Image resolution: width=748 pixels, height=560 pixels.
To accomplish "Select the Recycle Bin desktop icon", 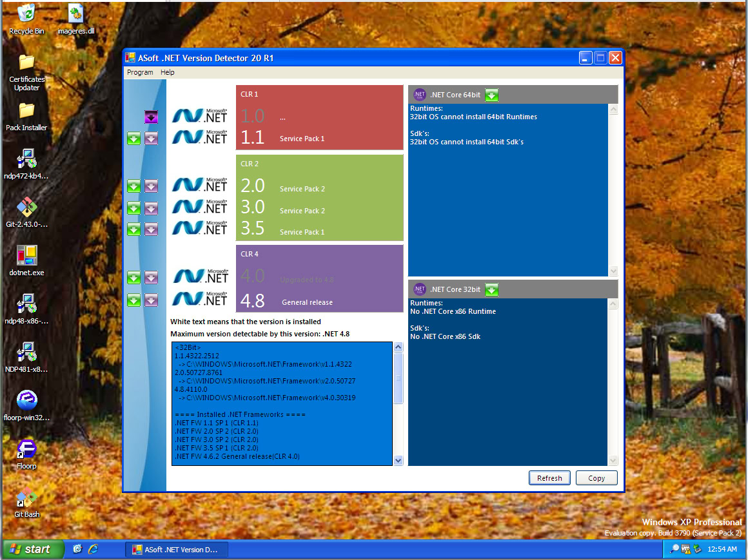I will point(26,19).
